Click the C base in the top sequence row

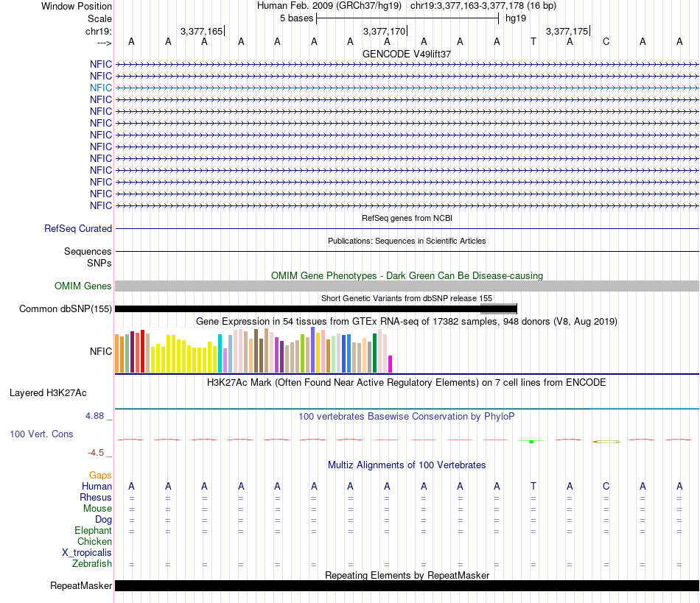(x=606, y=41)
